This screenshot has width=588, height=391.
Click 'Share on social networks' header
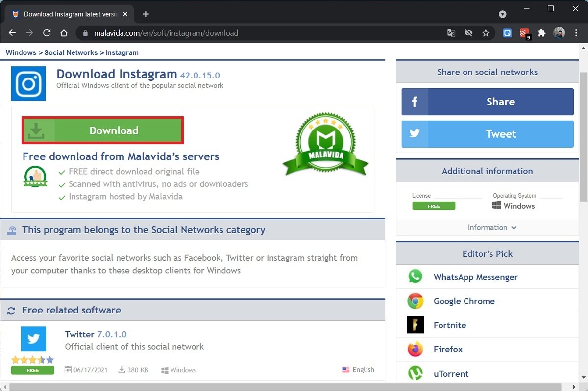488,72
